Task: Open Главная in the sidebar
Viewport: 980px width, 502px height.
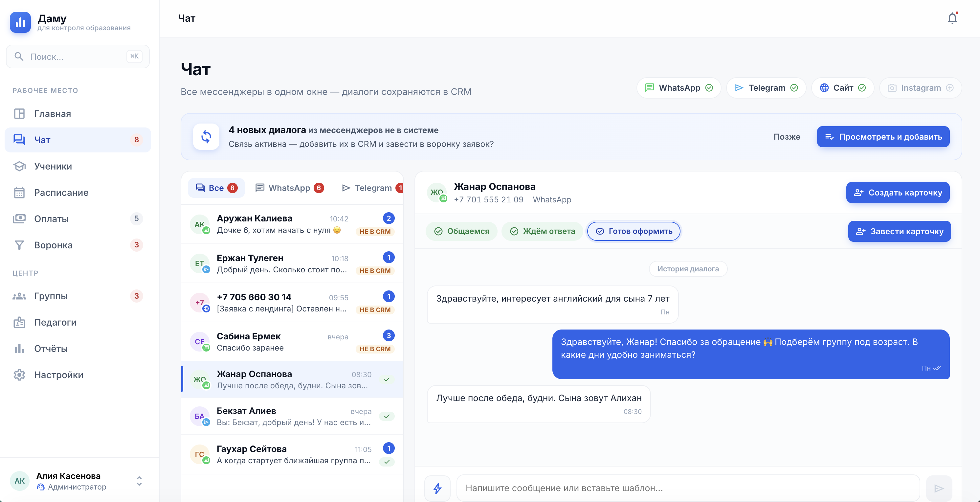Action: coord(78,114)
